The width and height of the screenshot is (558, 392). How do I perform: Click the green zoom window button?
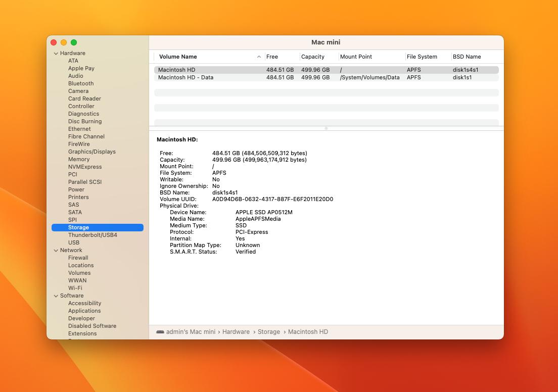74,43
